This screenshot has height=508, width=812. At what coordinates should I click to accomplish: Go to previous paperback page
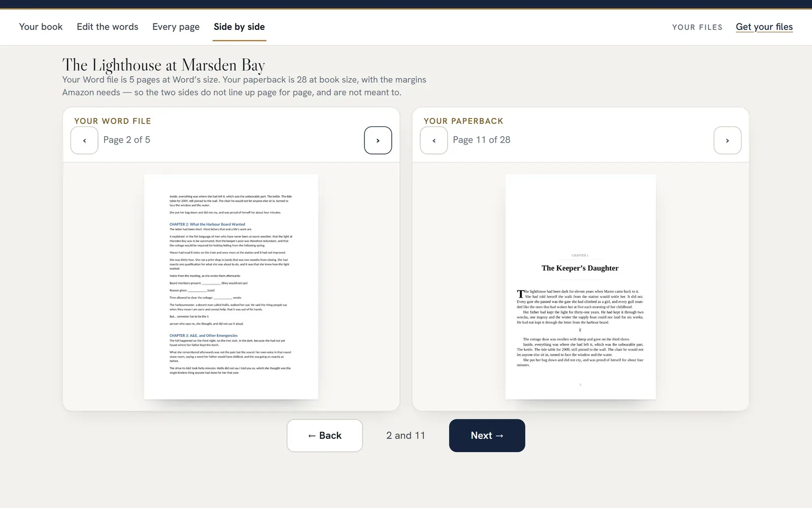(434, 140)
